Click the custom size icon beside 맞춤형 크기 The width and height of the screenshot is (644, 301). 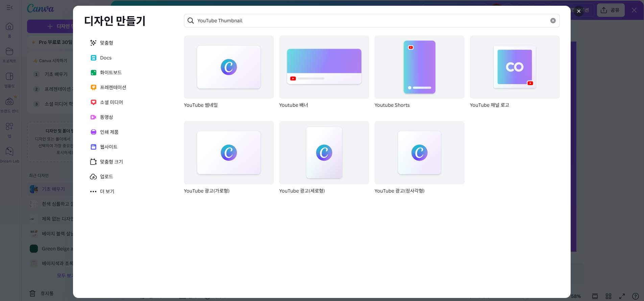[94, 162]
